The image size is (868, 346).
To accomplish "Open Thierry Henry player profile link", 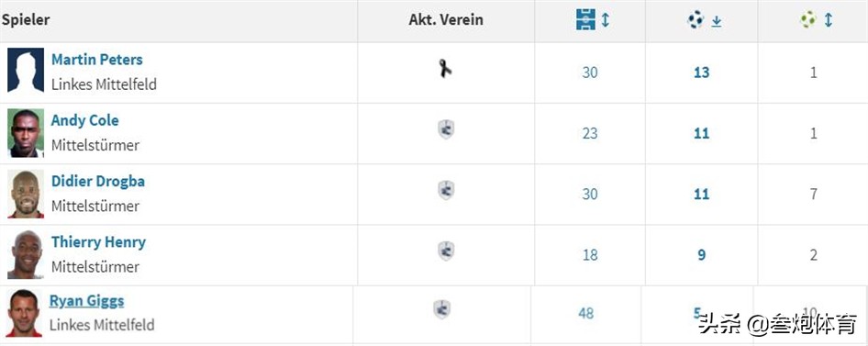I will pyautogui.click(x=98, y=242).
